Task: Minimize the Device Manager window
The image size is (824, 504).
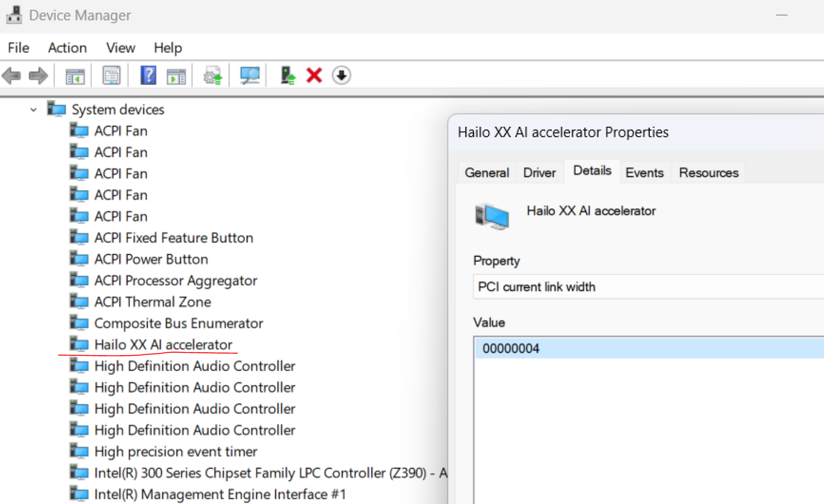Action: [x=781, y=15]
